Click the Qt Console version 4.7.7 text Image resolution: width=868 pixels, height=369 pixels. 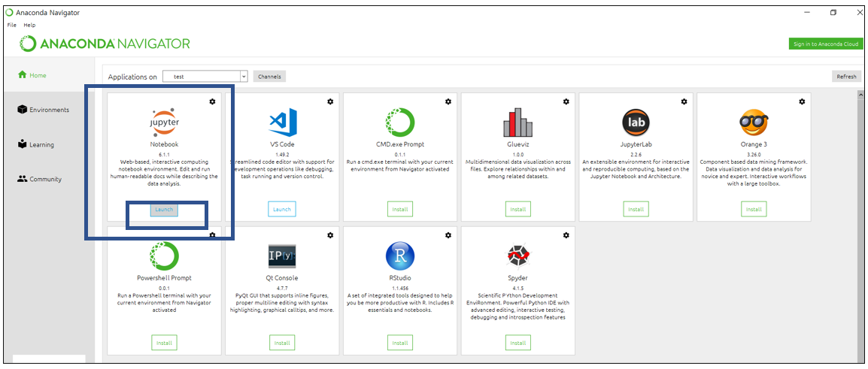[x=282, y=288]
